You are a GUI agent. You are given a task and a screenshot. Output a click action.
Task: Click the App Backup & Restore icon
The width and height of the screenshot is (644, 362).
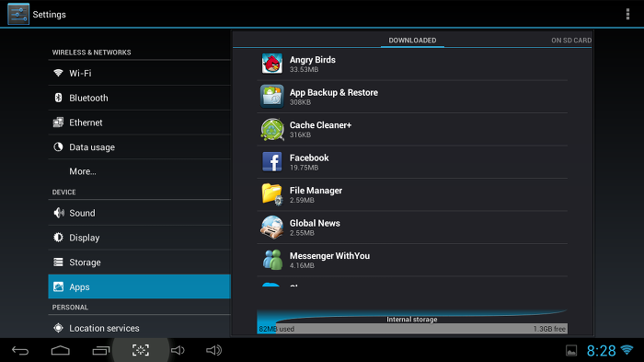(272, 97)
